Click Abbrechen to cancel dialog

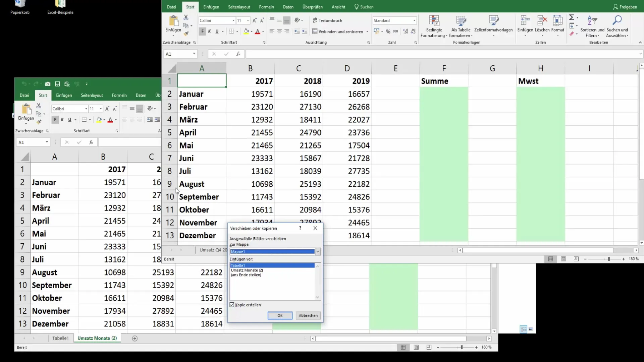pyautogui.click(x=308, y=315)
